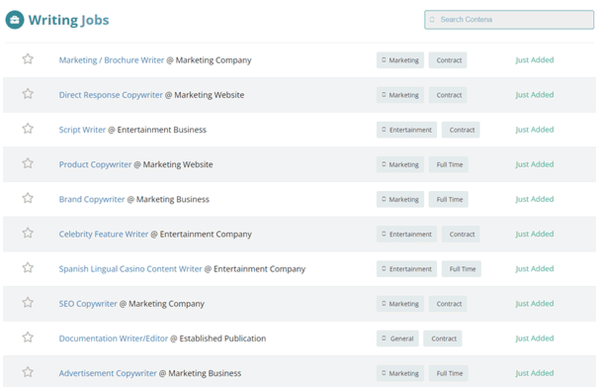Click Entertainment Business company text

pyautogui.click(x=162, y=129)
